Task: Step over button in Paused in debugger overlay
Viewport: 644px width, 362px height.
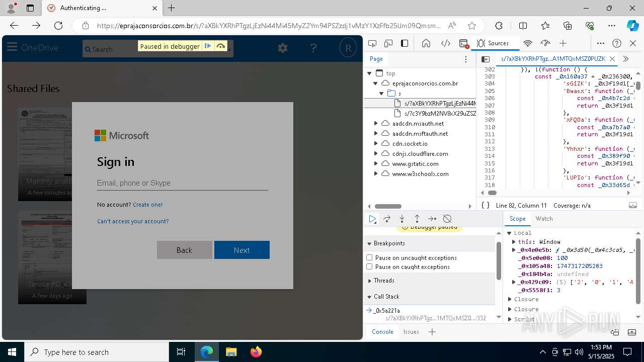Action: pyautogui.click(x=220, y=46)
